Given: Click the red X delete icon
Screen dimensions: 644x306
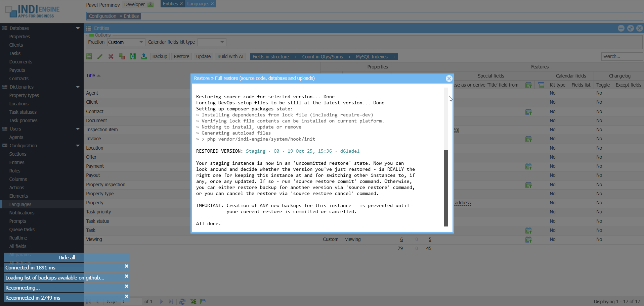Looking at the screenshot, I should click(111, 56).
